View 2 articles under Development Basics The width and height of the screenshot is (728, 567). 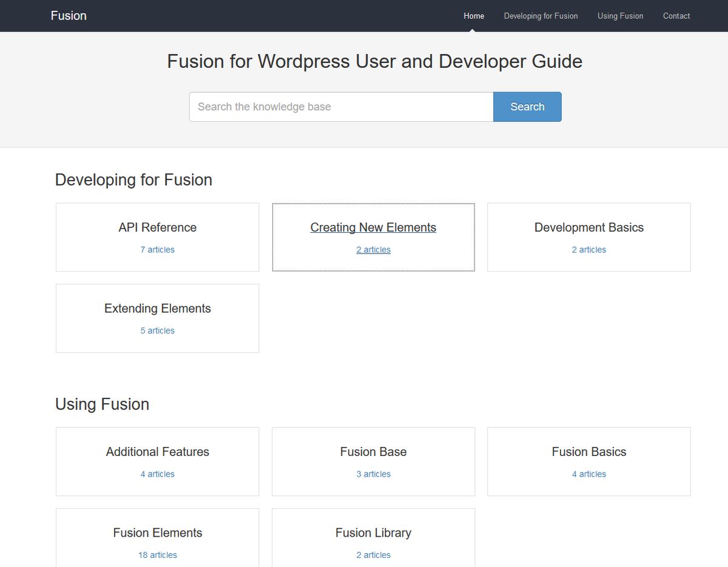589,250
